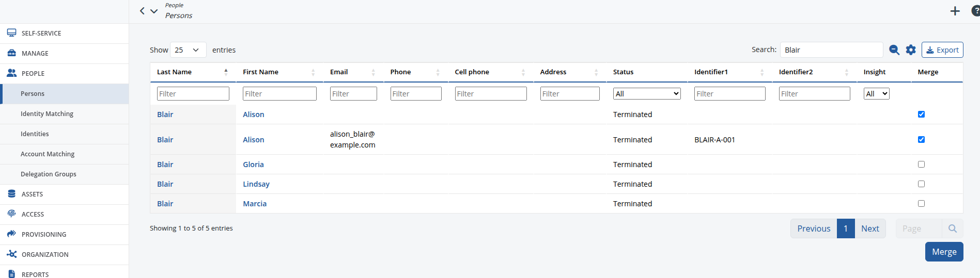The image size is (980, 278).
Task: Open the Status filter dropdown
Action: click(647, 94)
